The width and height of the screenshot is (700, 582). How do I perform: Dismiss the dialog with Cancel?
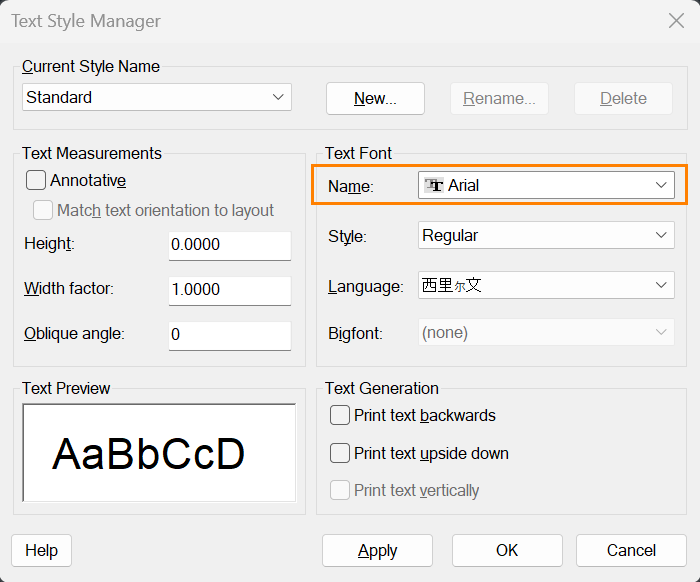tap(631, 550)
